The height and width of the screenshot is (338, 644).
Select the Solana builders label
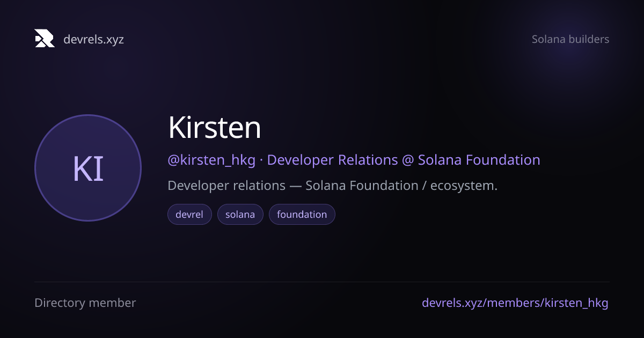(570, 39)
